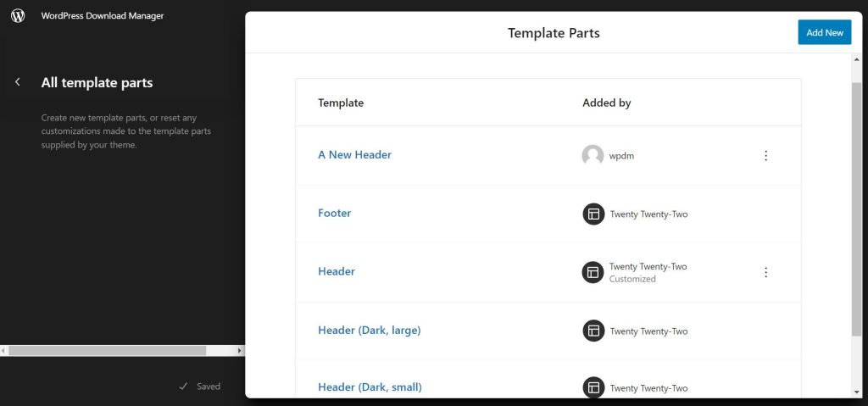Open the Header template part
Viewport: 868px width, 406px height.
coord(337,271)
